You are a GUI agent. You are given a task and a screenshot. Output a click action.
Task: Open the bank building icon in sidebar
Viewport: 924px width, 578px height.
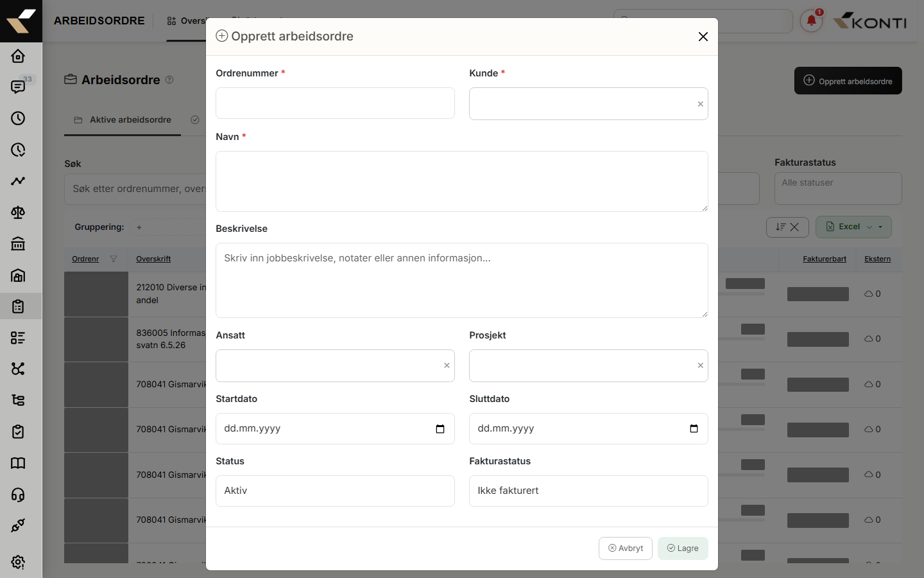pyautogui.click(x=18, y=244)
